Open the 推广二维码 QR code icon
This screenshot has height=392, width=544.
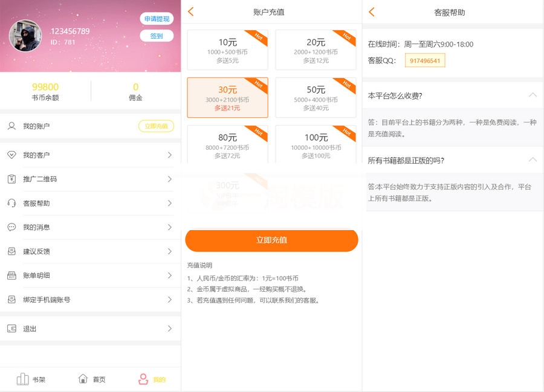pos(11,179)
